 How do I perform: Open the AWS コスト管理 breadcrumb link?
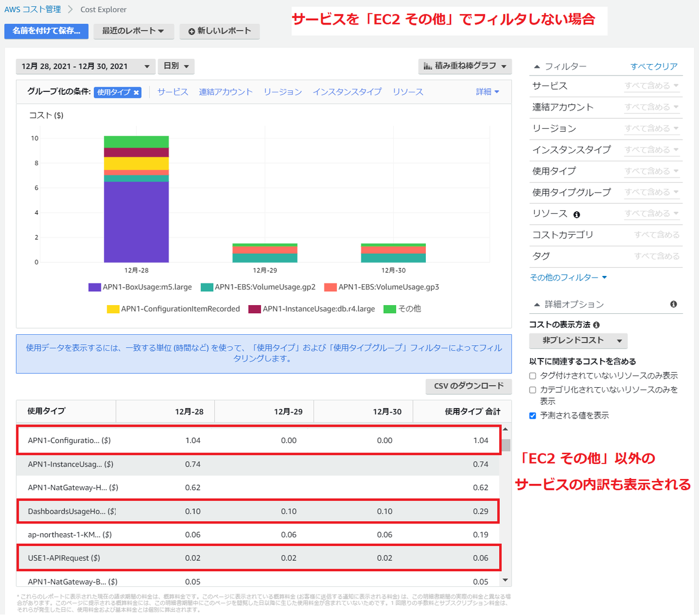pyautogui.click(x=33, y=9)
